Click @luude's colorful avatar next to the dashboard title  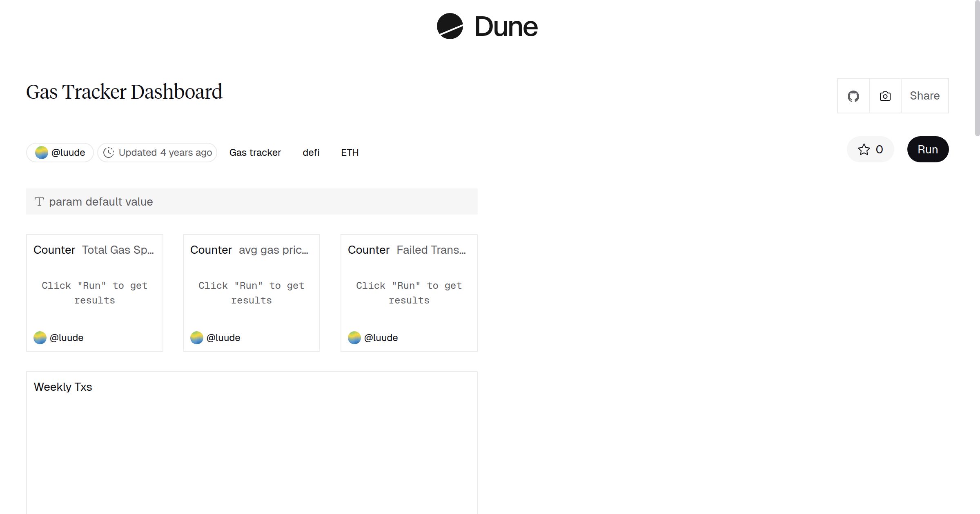tap(41, 152)
